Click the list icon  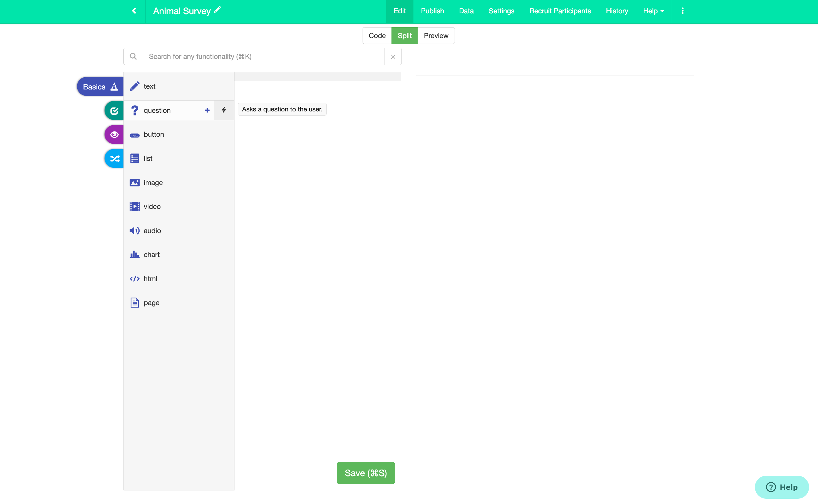(x=134, y=158)
